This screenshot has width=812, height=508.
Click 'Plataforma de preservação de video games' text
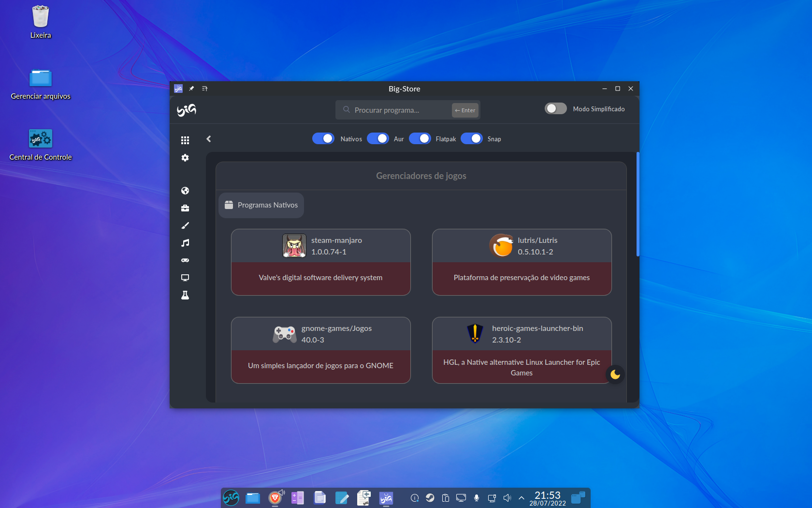tap(522, 278)
